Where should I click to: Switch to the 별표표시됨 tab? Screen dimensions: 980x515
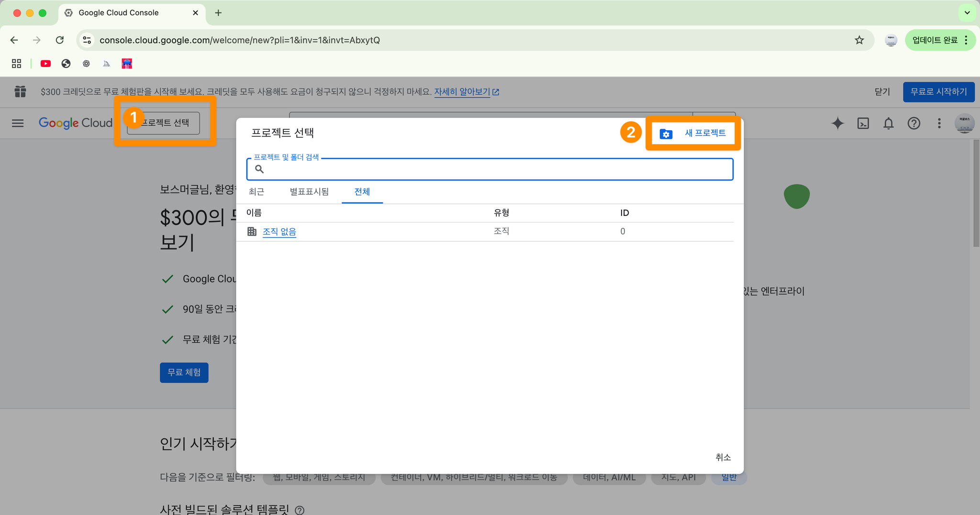(309, 192)
